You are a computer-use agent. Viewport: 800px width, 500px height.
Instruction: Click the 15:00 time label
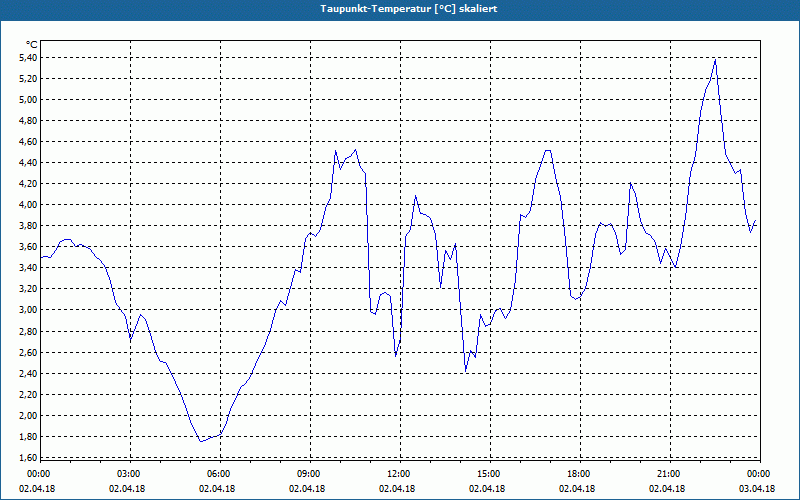click(488, 474)
